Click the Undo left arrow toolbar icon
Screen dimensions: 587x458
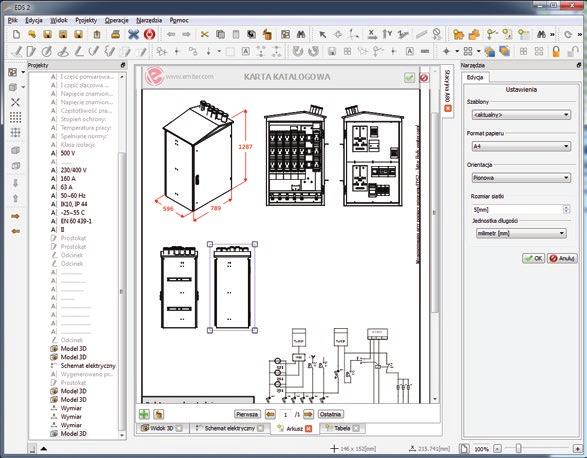(x=171, y=34)
